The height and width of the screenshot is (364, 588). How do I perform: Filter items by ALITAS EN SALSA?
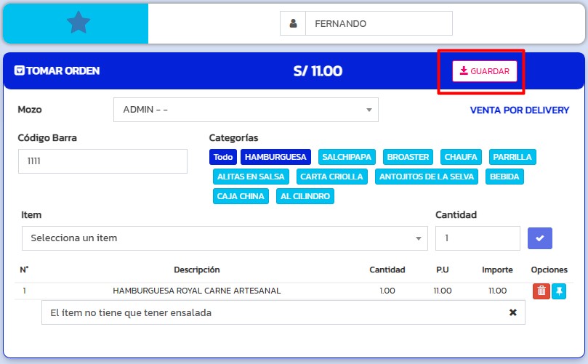252,176
